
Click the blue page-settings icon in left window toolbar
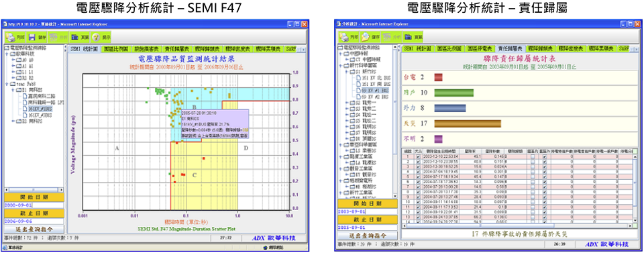(x=74, y=38)
